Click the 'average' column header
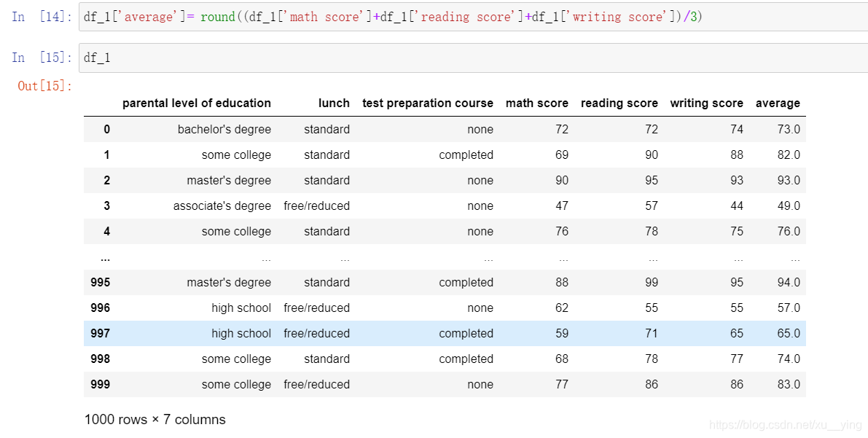Image resolution: width=868 pixels, height=438 pixels. pos(778,103)
